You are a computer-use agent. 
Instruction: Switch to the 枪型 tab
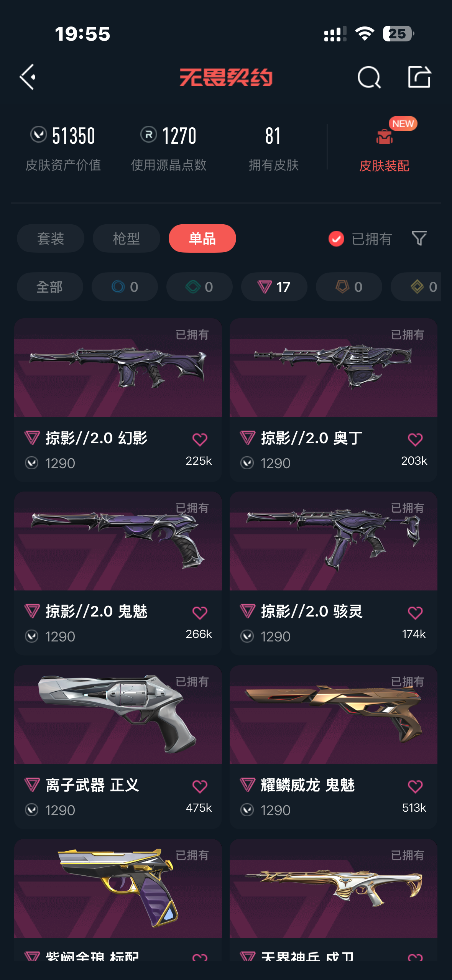127,238
